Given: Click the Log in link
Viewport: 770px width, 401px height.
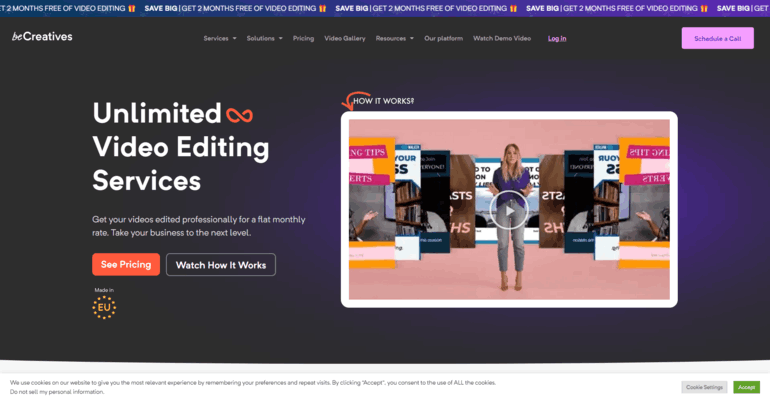Looking at the screenshot, I should click(x=557, y=38).
